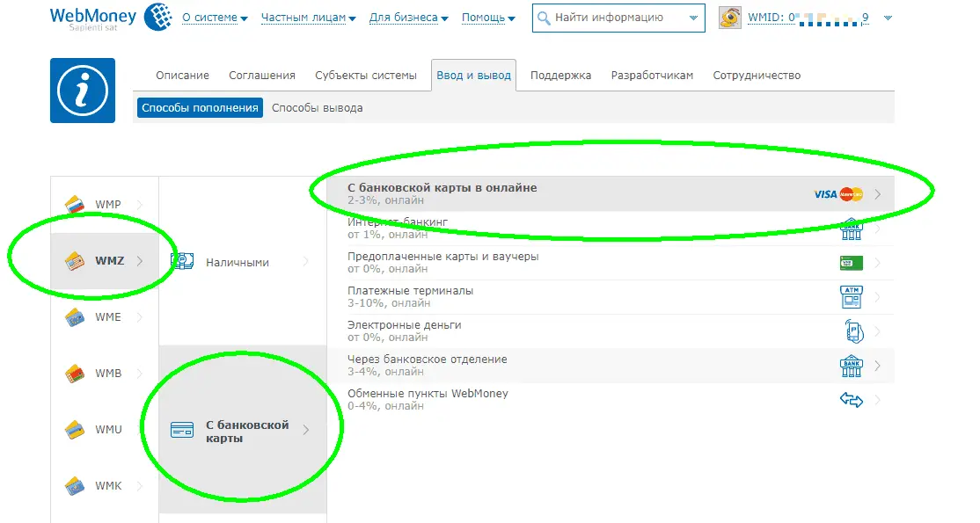This screenshot has width=980, height=523.
Task: Click chevron on С банковской карты в онлайне row
Action: click(x=877, y=194)
